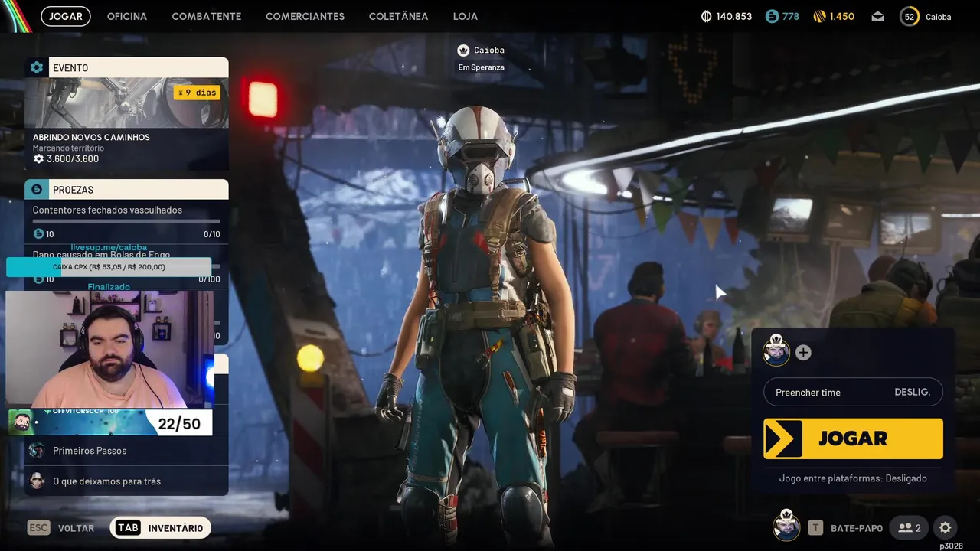This screenshot has width=980, height=551.
Task: Click the blue 778 currency icon
Action: coord(772,16)
